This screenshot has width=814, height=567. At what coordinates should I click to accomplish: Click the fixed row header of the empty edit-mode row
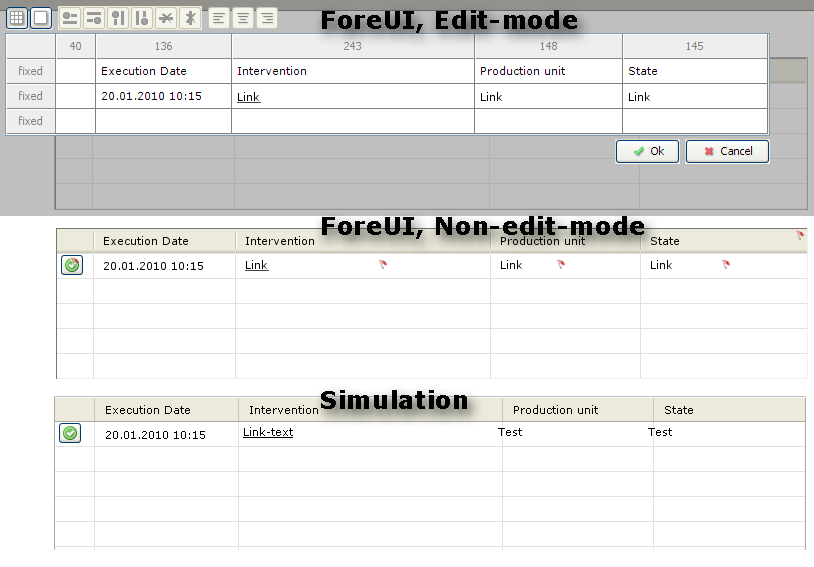click(30, 121)
